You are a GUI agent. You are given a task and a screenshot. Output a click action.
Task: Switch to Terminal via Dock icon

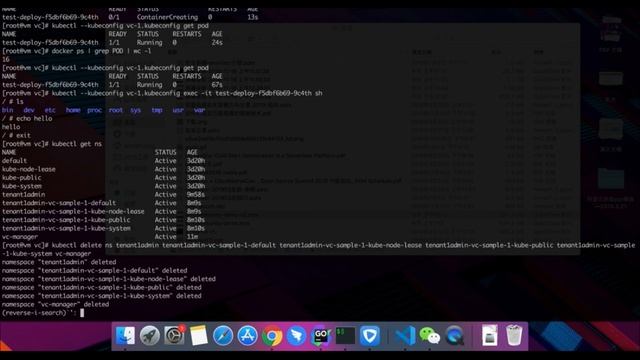point(345,336)
